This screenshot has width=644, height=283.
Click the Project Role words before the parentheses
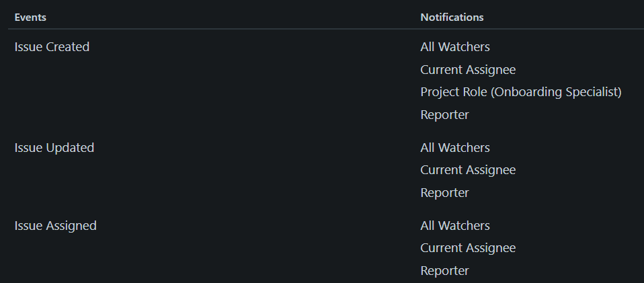(x=454, y=92)
